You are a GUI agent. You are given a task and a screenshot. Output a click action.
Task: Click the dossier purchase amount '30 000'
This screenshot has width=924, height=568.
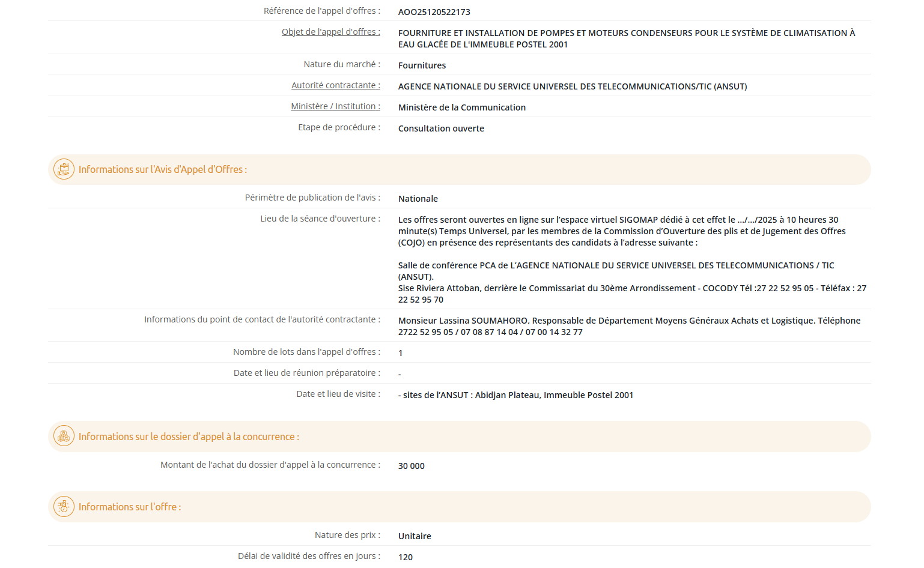(411, 466)
